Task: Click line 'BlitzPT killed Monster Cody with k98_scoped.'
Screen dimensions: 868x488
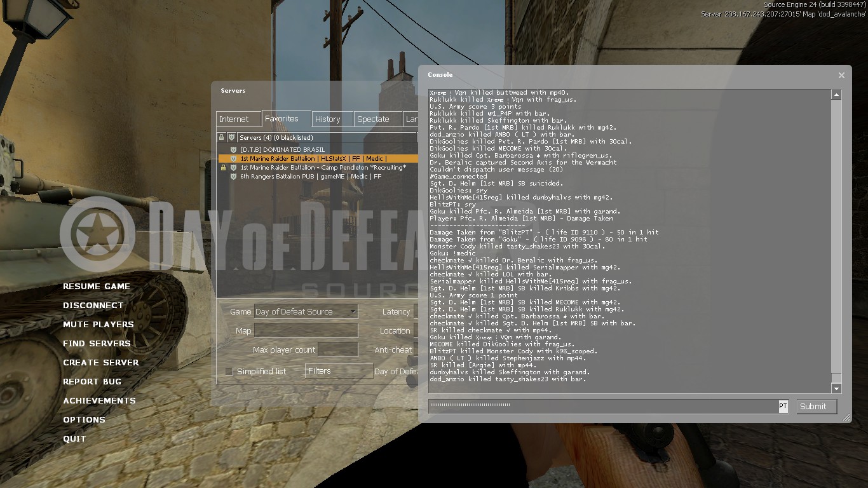Action: pos(513,351)
